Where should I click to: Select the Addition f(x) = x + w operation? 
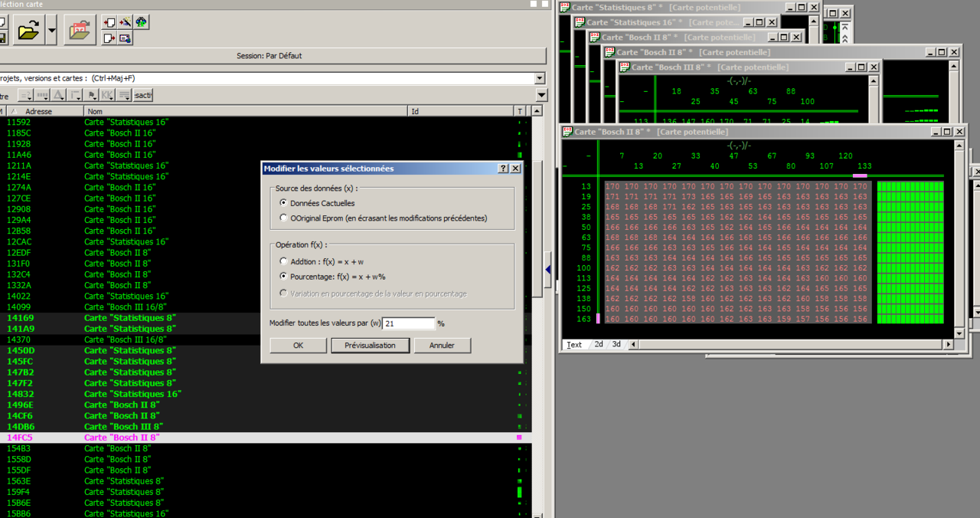coord(284,261)
